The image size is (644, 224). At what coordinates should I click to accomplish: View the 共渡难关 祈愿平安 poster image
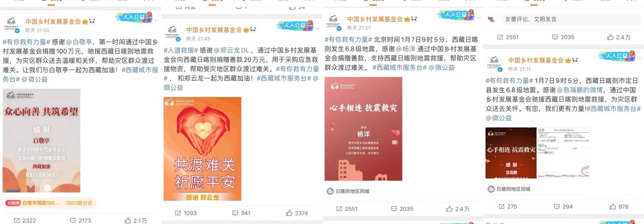(x=202, y=149)
